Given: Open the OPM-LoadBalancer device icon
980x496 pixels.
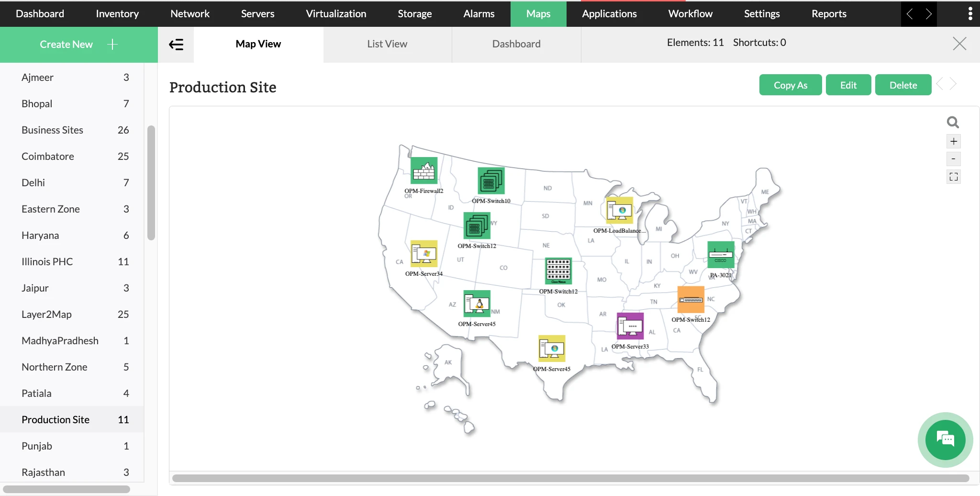Looking at the screenshot, I should tap(619, 210).
